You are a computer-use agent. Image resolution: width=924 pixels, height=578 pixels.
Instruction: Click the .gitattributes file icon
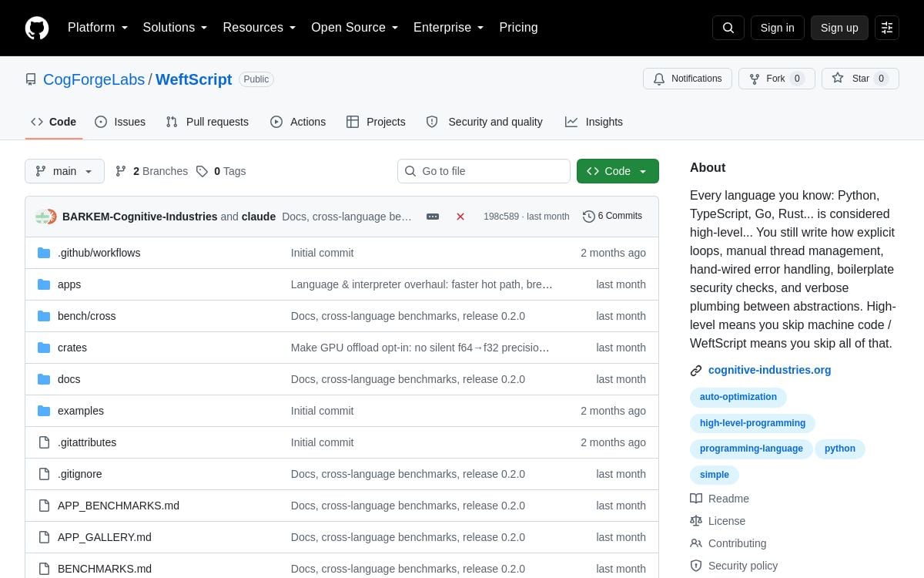coord(44,442)
